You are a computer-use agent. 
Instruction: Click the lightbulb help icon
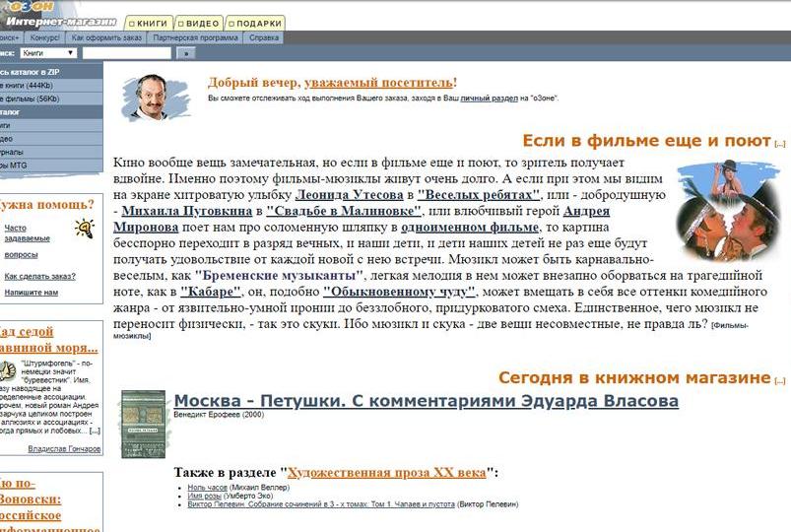[x=85, y=229]
